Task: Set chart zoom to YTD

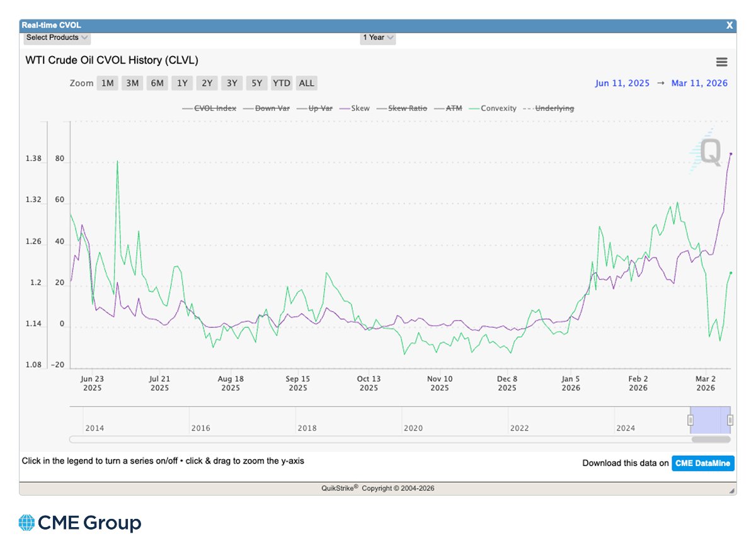Action: coord(281,82)
